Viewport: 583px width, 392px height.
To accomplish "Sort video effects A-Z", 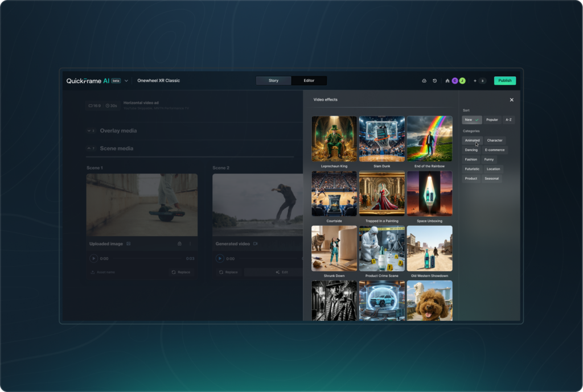I will 508,120.
